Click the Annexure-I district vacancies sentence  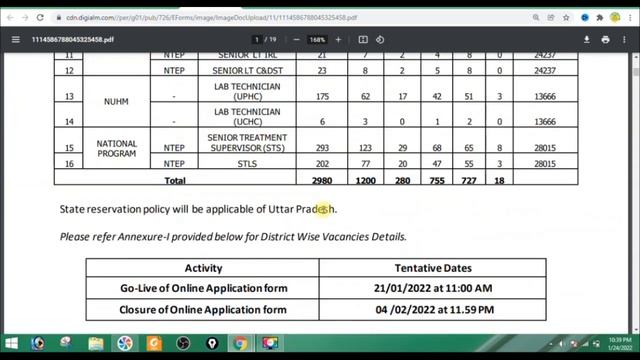233,237
